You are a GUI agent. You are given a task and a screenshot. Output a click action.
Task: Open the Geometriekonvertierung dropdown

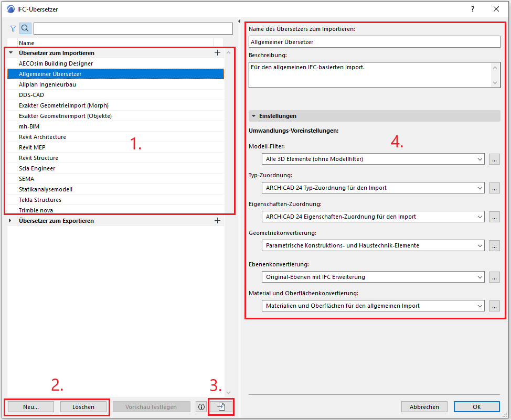point(372,245)
